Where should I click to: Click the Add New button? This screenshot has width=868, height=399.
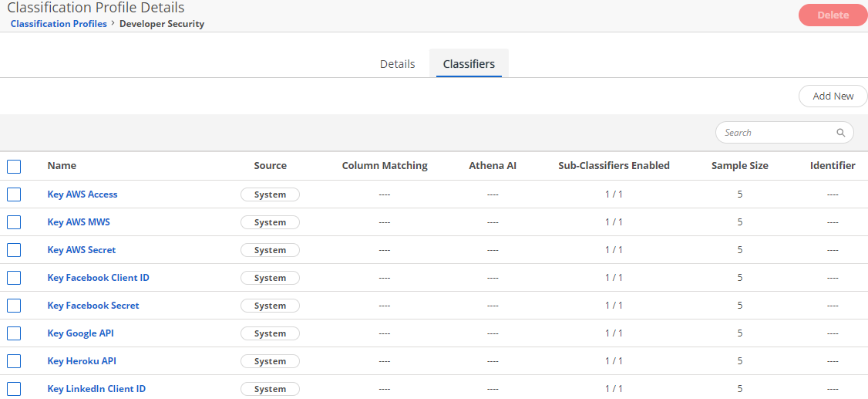[833, 96]
